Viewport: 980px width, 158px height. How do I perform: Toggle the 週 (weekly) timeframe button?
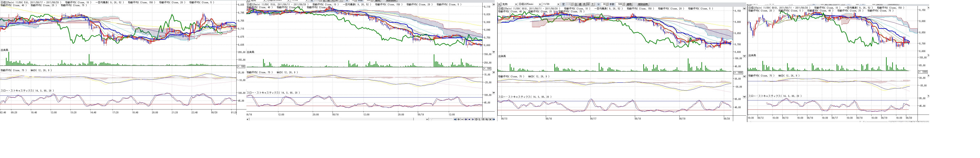(580, 4)
